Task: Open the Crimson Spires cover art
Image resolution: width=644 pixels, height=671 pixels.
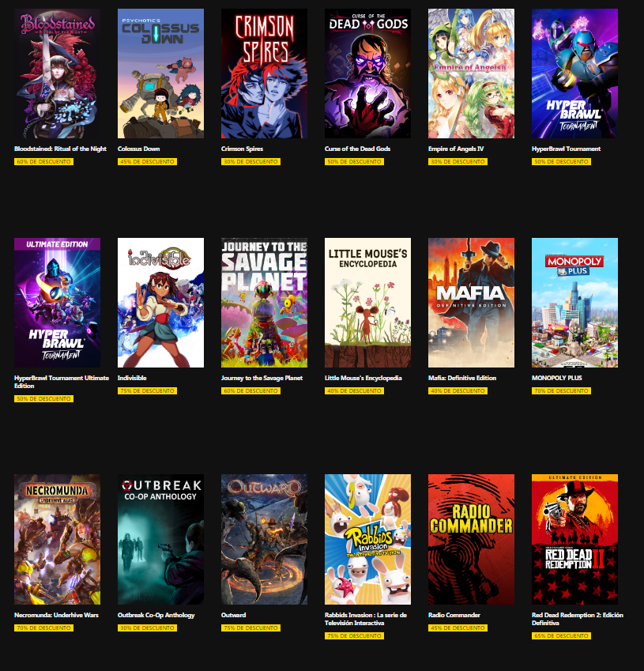Action: (x=265, y=74)
